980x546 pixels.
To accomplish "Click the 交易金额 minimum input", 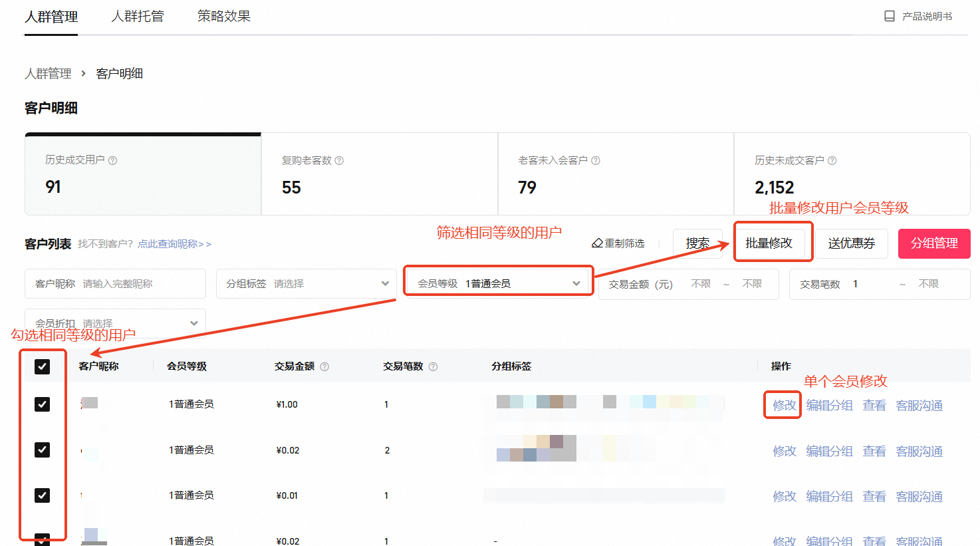I will click(701, 284).
